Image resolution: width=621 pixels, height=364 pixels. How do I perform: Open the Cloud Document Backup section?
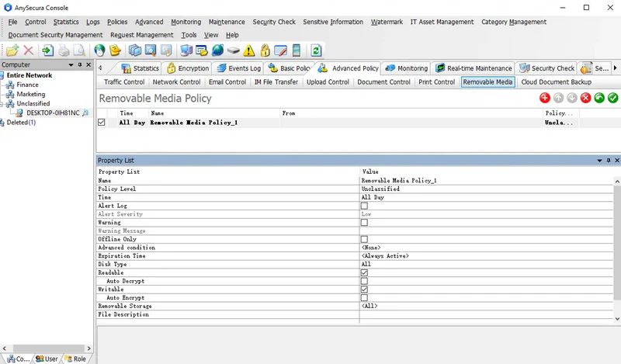tap(556, 82)
